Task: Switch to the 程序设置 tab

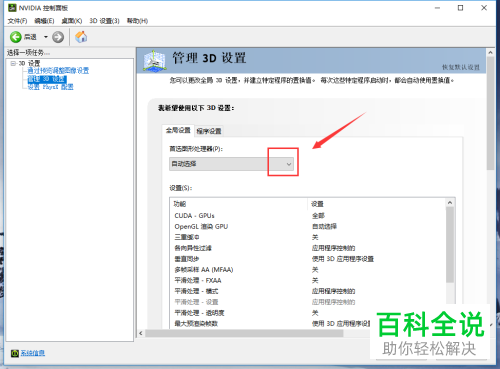Action: [209, 131]
